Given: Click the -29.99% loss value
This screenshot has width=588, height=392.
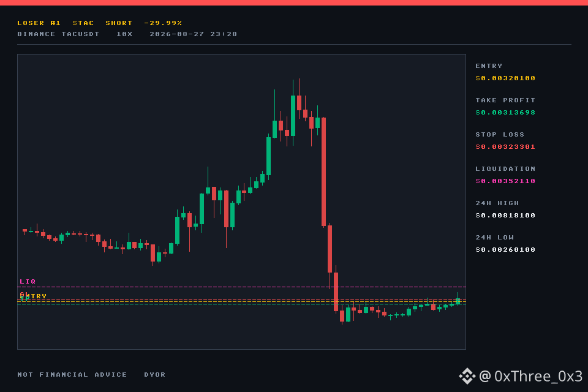Looking at the screenshot, I should coord(163,23).
